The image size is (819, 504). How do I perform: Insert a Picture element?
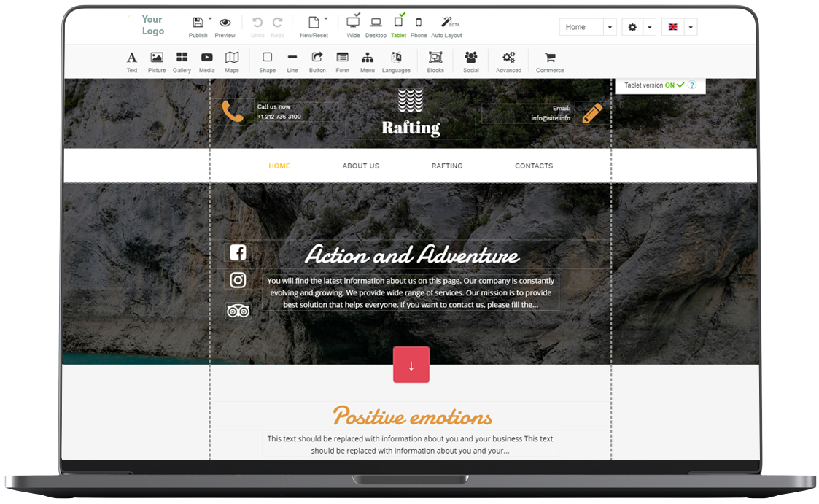[x=157, y=61]
